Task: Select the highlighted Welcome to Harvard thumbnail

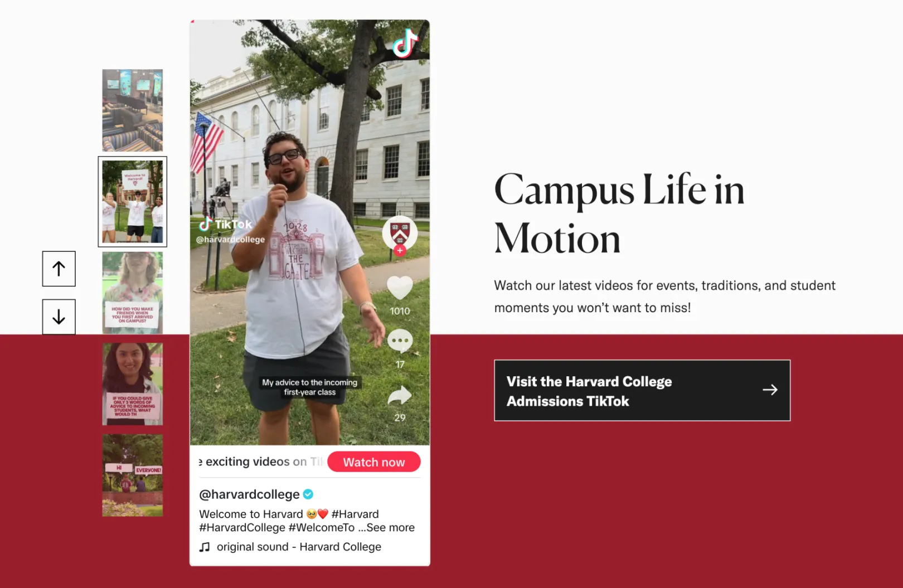Action: point(132,202)
